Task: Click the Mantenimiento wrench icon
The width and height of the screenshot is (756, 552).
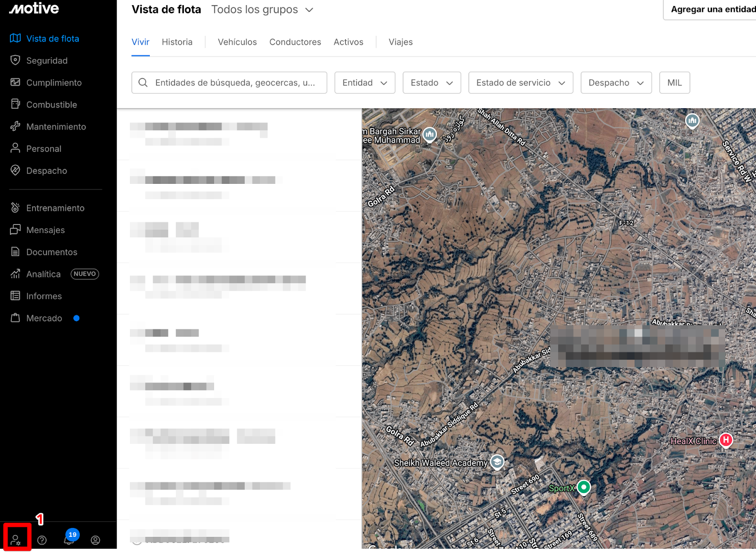Action: coord(16,126)
